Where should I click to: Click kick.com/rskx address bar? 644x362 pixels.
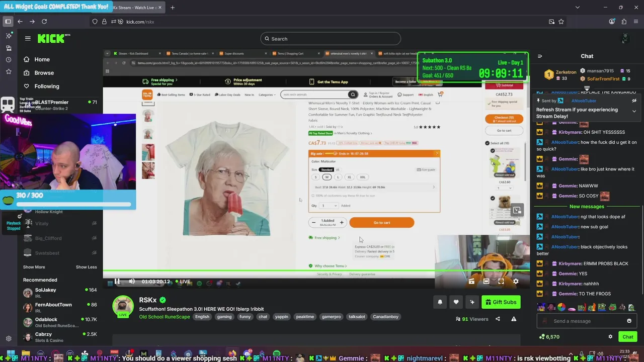pos(140,22)
